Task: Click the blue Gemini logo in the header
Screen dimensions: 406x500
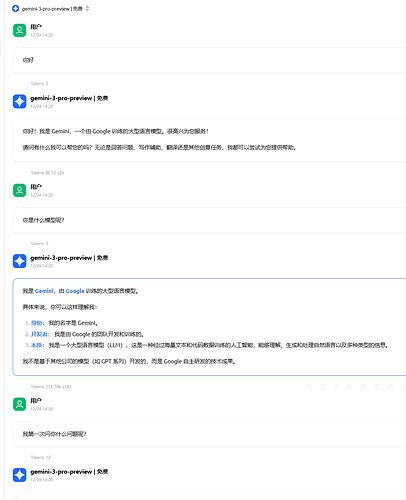Action: click(15, 9)
